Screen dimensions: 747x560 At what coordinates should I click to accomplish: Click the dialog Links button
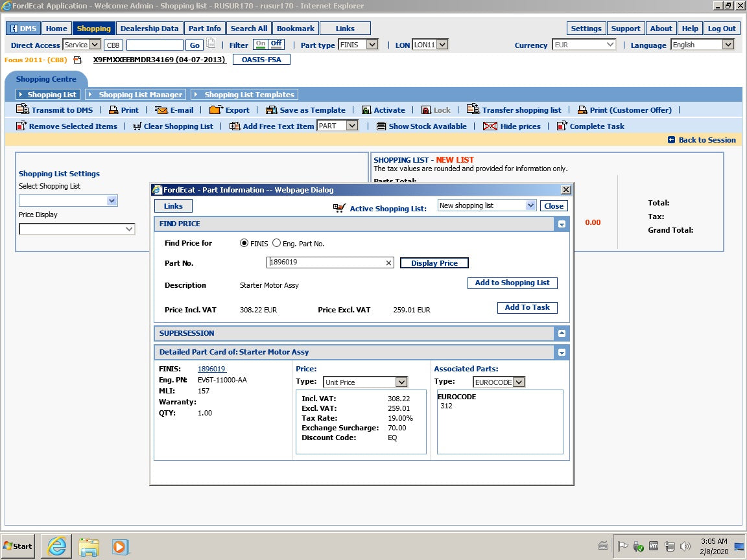[173, 205]
